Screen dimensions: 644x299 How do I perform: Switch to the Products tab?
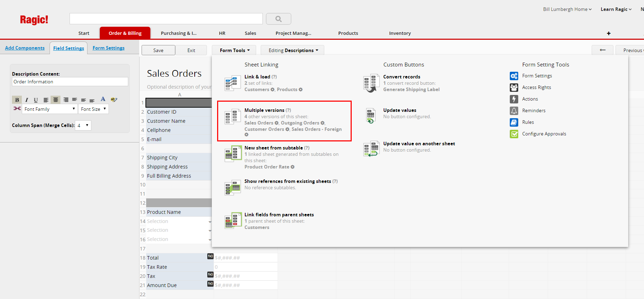tap(348, 33)
